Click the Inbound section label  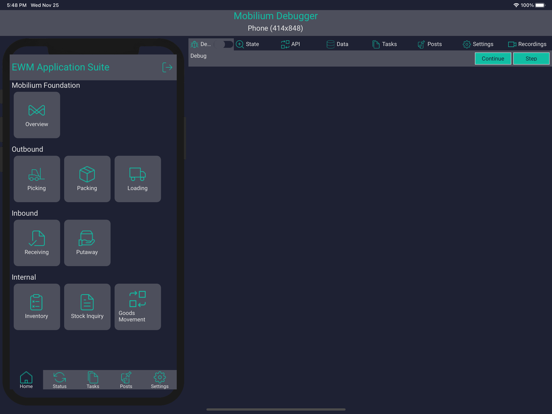25,213
